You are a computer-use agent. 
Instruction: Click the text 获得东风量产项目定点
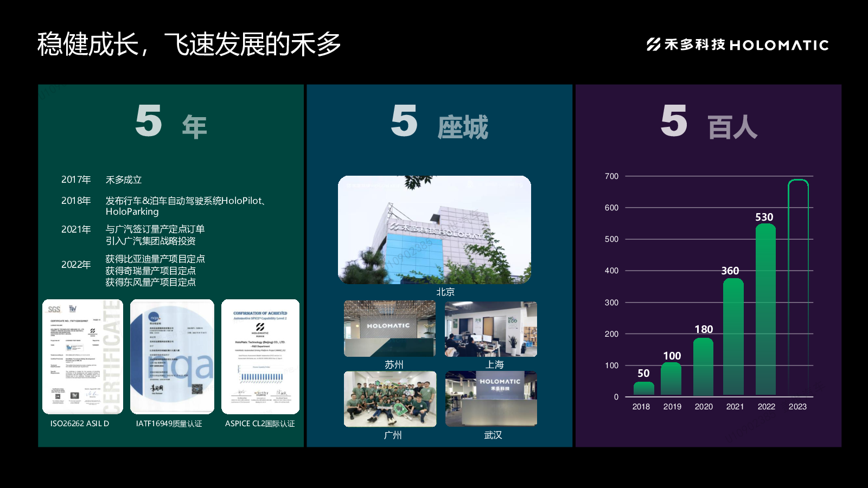(x=150, y=282)
